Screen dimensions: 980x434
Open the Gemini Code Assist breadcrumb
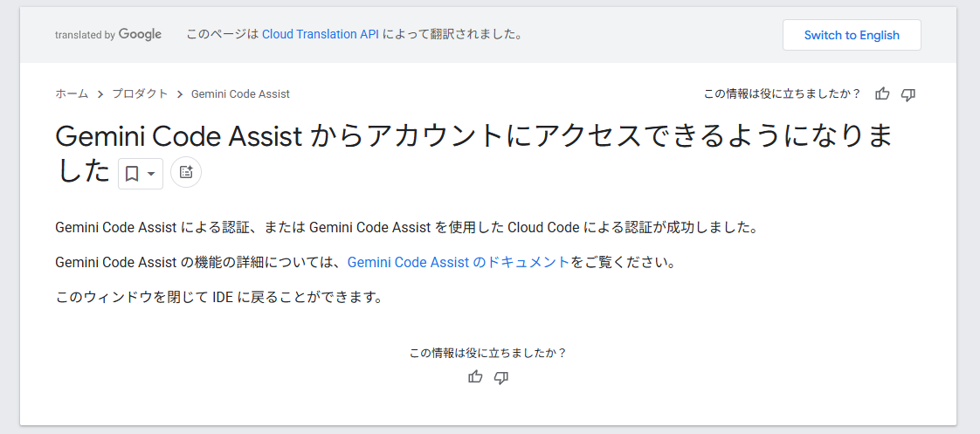coord(240,94)
